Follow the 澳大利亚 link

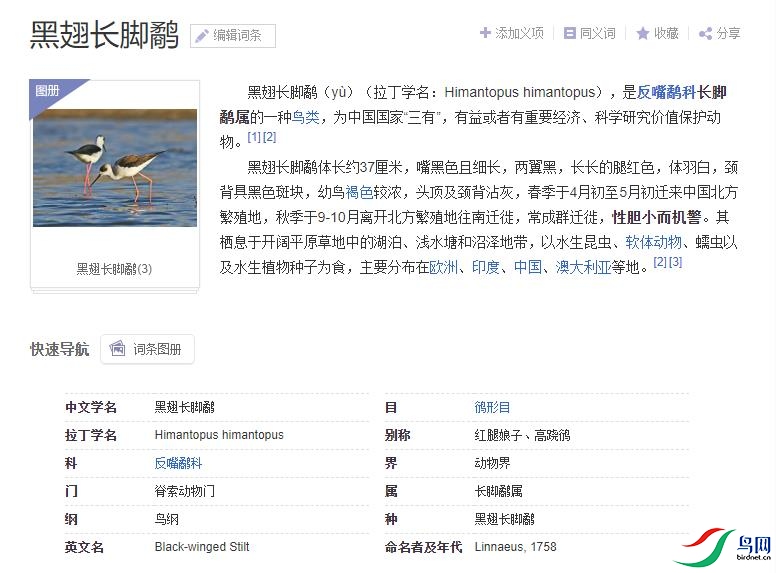(x=583, y=267)
